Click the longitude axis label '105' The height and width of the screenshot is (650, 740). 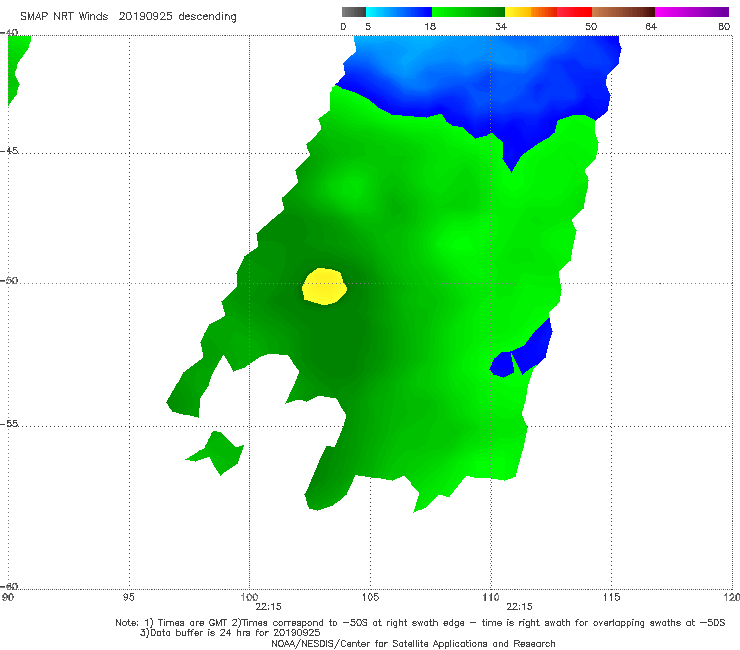pos(370,598)
